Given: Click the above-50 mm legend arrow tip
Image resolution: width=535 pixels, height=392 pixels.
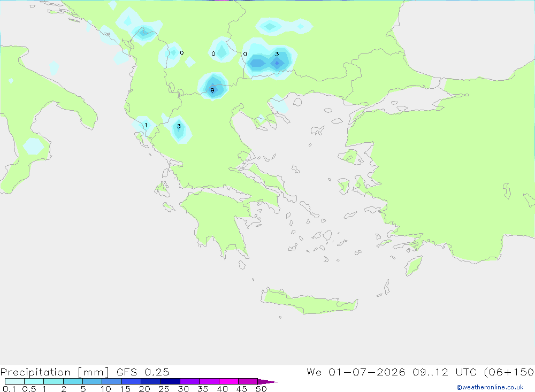Looking at the screenshot, I should click(x=268, y=381).
